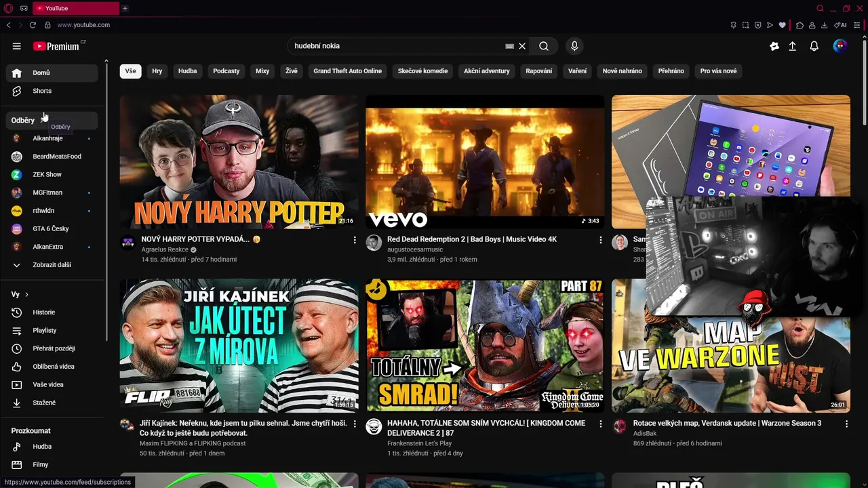Screen dimensions: 868x488
Task: Play the Nový Harry Potter thumbnail
Action: coord(239,161)
